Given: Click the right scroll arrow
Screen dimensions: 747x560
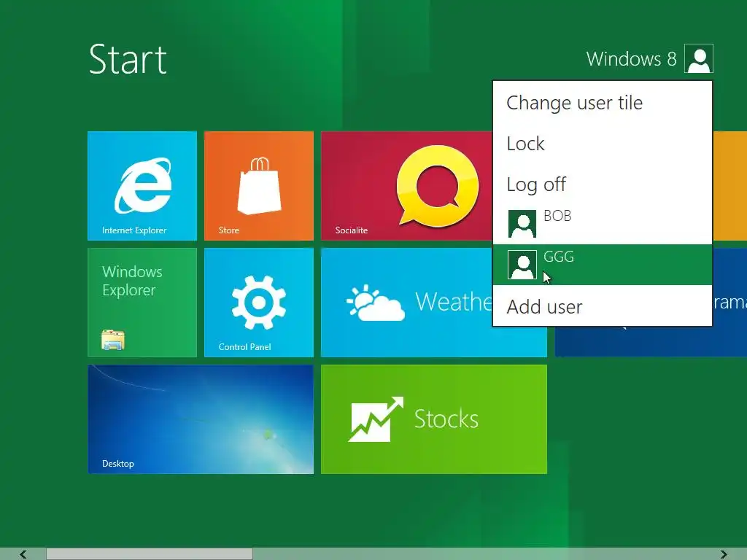Looking at the screenshot, I should [724, 554].
